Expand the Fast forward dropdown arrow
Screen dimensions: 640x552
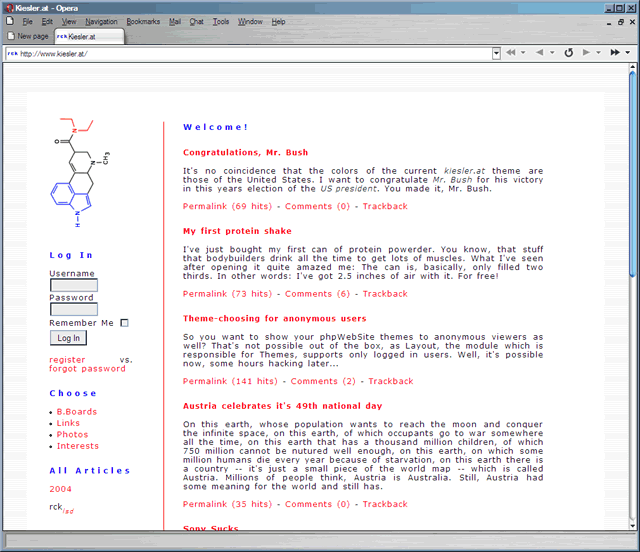tap(628, 53)
